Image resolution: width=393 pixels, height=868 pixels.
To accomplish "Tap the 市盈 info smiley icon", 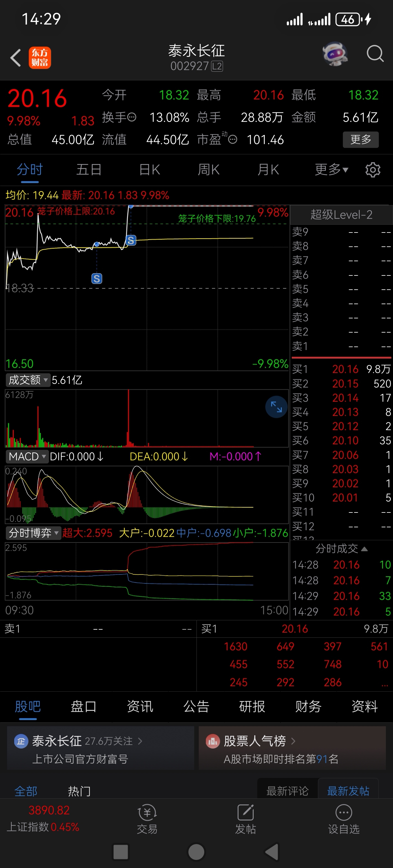I will click(x=232, y=139).
